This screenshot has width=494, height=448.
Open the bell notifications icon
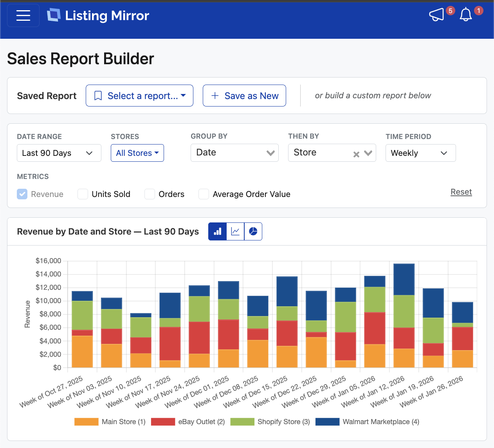click(x=465, y=15)
